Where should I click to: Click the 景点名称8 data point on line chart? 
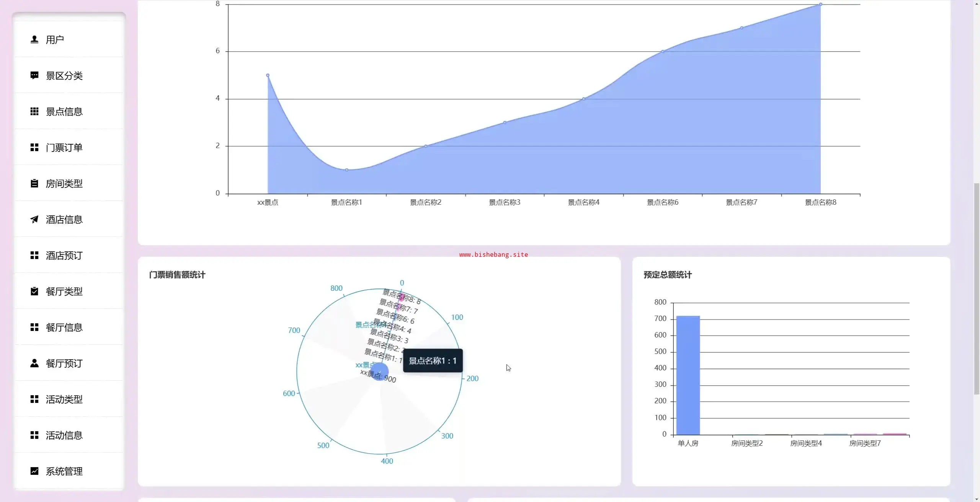[820, 4]
